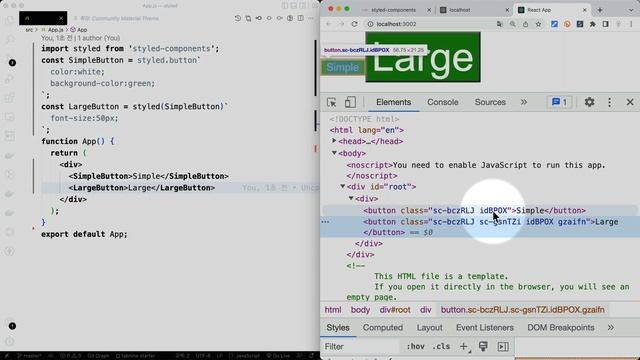640x360 pixels.
Task: Open the Community Material Theme editor tab
Action: 116,18
